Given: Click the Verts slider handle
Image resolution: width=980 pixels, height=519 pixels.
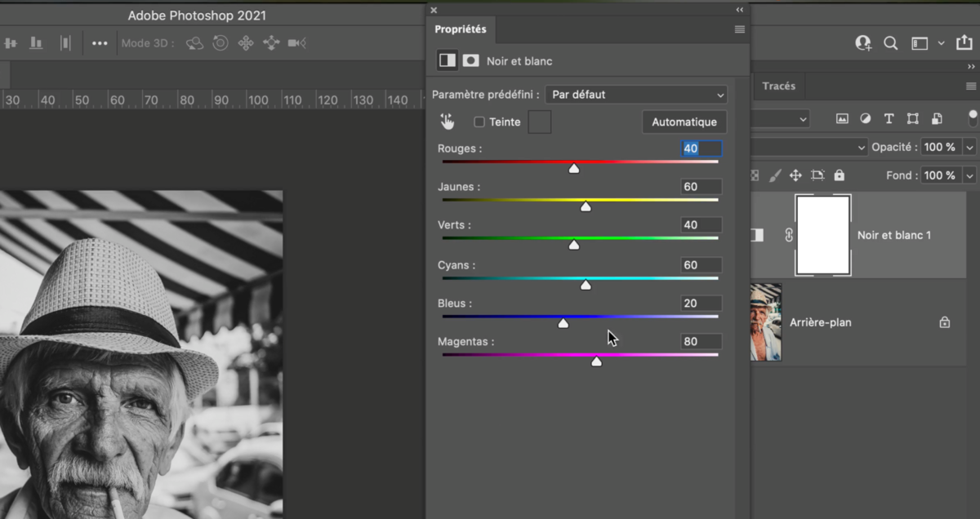Looking at the screenshot, I should 574,244.
